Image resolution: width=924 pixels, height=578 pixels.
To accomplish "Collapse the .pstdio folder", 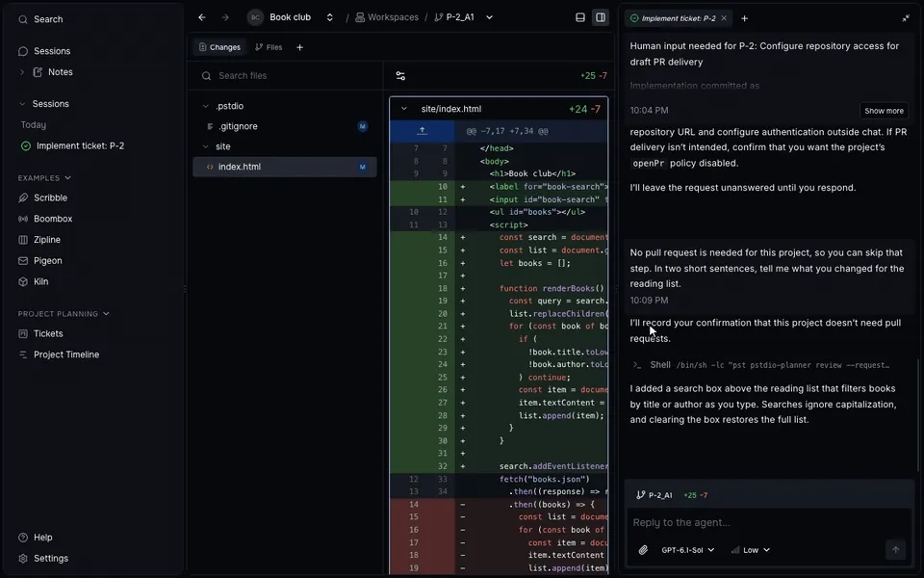I will [x=206, y=106].
